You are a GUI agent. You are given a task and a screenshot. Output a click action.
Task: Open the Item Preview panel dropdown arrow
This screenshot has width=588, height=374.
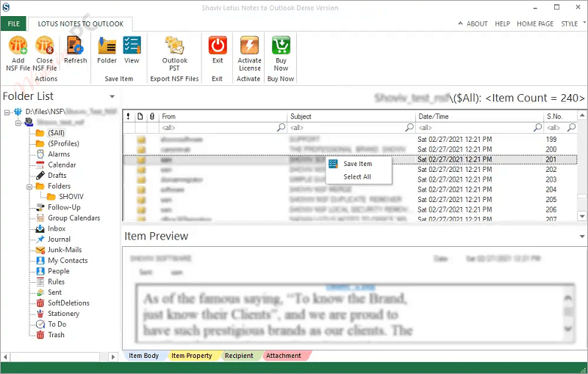[x=582, y=237]
